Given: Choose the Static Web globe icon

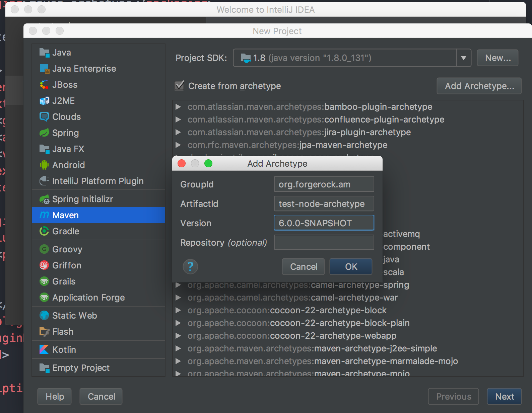Looking at the screenshot, I should [x=44, y=316].
